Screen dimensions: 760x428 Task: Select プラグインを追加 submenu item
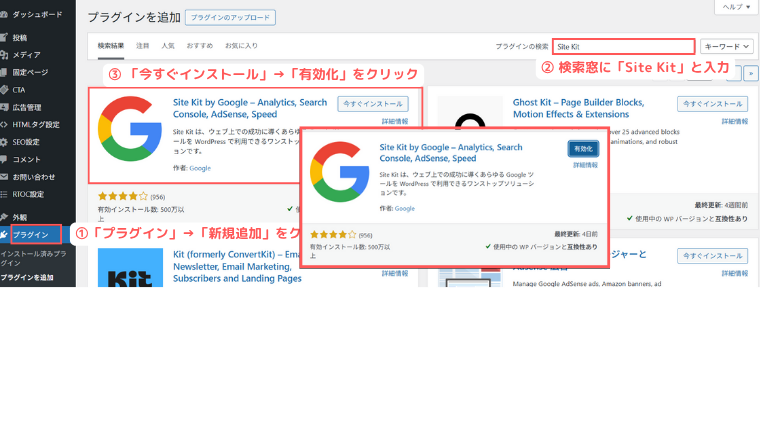point(27,278)
